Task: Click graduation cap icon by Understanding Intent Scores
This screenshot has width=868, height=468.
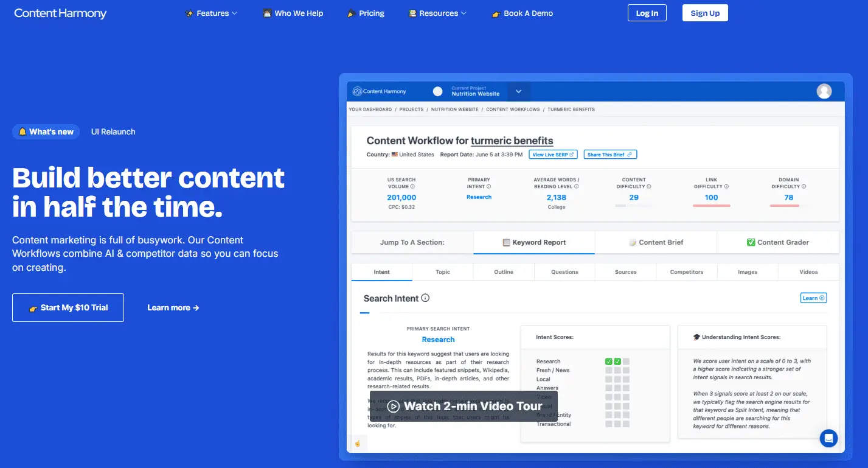Action: coord(696,337)
